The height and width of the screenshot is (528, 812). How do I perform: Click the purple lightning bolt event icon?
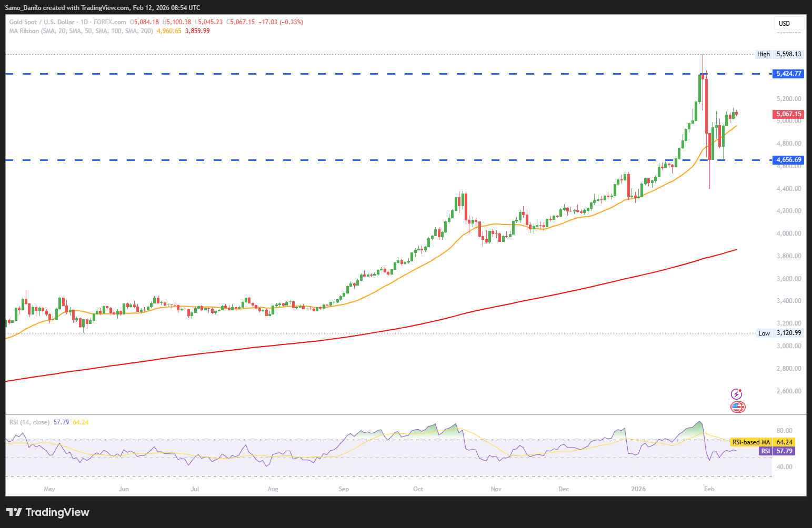737,394
